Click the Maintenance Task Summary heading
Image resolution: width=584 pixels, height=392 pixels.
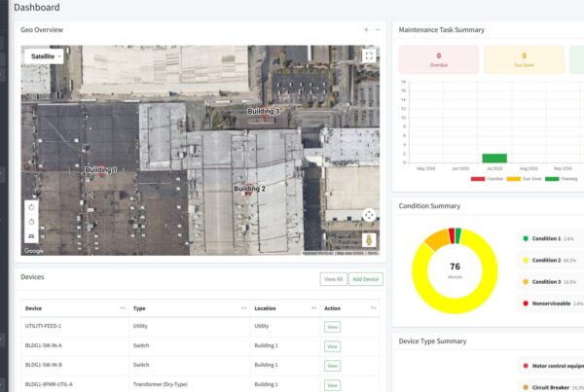(441, 30)
